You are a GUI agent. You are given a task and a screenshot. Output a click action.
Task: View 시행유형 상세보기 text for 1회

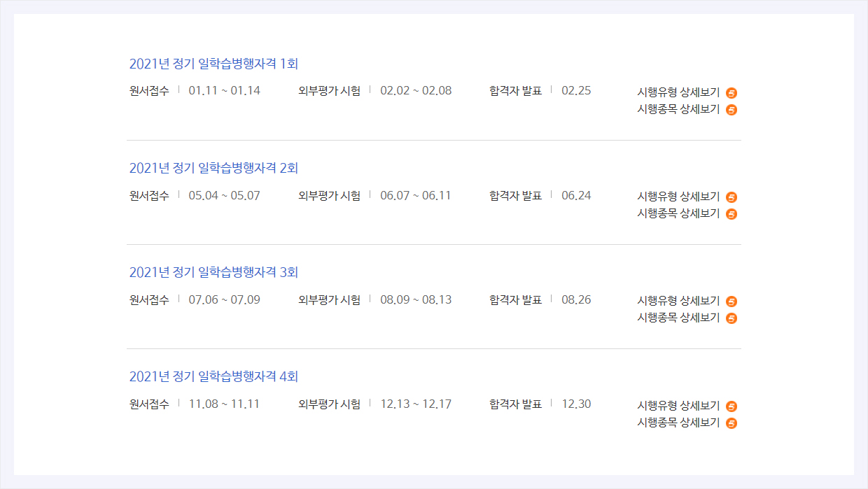pos(678,92)
